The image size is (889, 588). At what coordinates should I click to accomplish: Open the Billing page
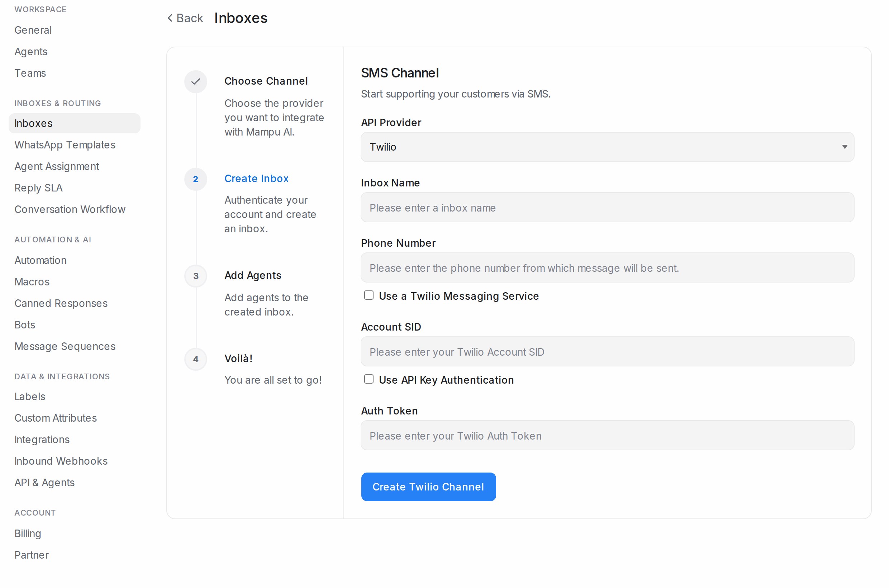[x=28, y=533]
